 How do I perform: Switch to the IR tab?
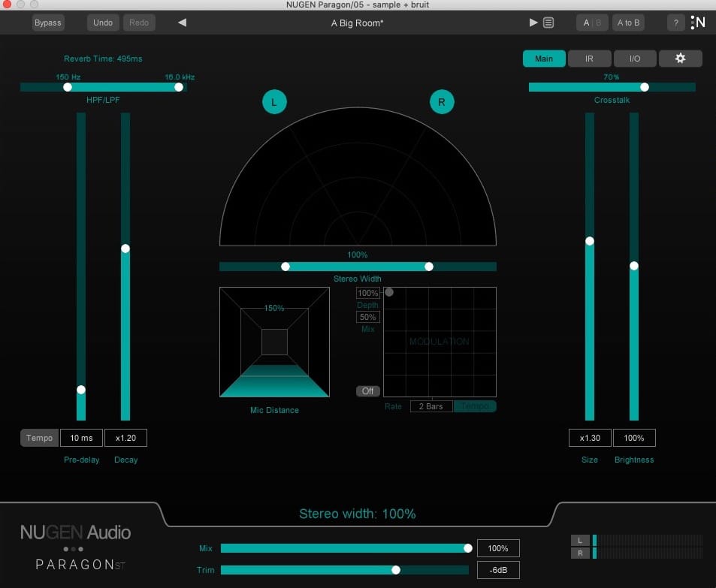[589, 58]
